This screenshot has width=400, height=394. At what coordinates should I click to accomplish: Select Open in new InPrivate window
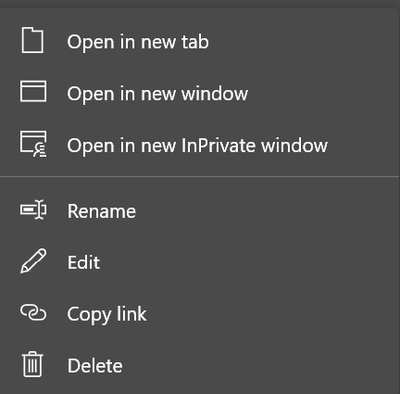pos(200,145)
